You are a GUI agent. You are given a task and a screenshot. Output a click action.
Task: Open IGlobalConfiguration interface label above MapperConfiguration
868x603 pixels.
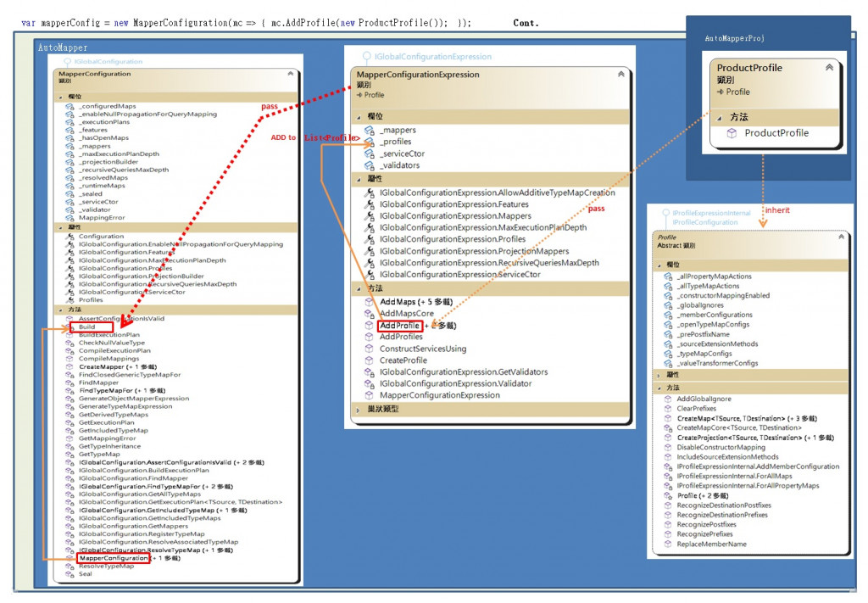coord(108,62)
